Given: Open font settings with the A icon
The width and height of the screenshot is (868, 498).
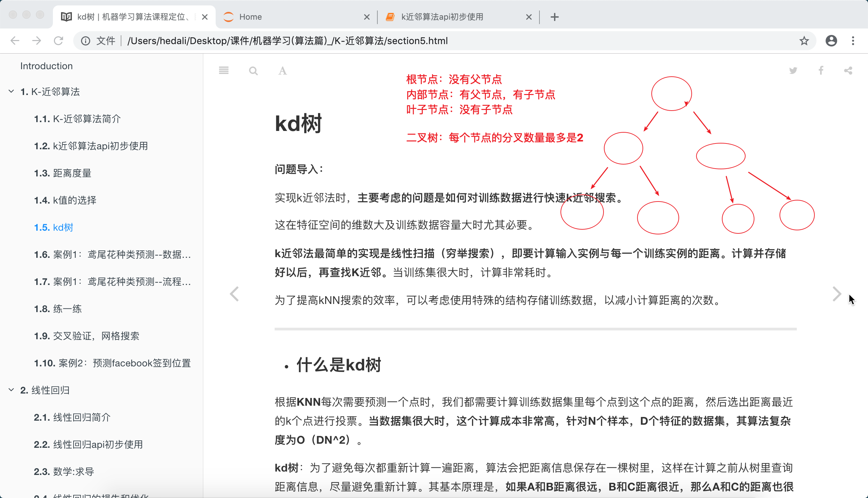Looking at the screenshot, I should [282, 71].
